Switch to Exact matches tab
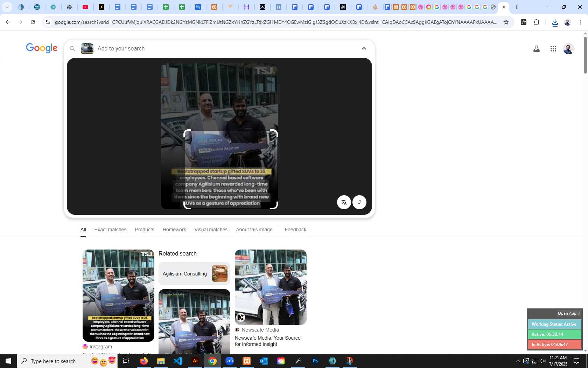This screenshot has height=368, width=588. 110,230
